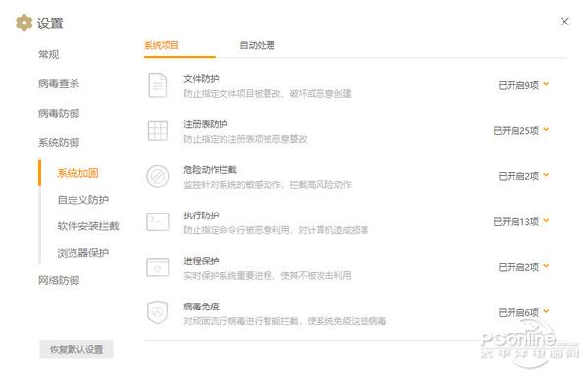Click the 执行防护 command prompt icon

(x=158, y=221)
